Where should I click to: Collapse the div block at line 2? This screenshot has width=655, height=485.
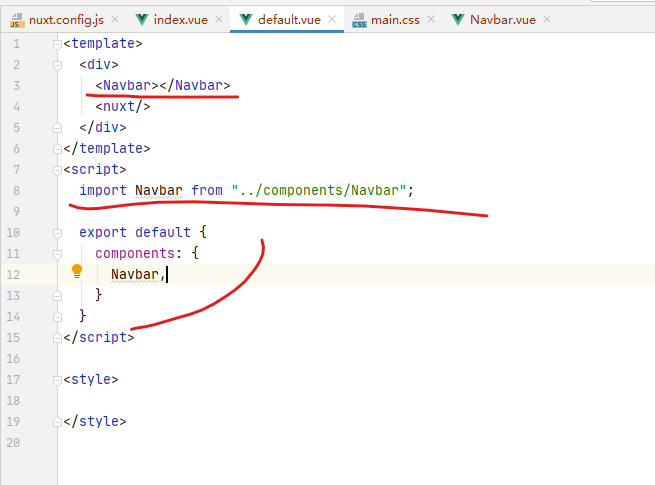[58, 65]
